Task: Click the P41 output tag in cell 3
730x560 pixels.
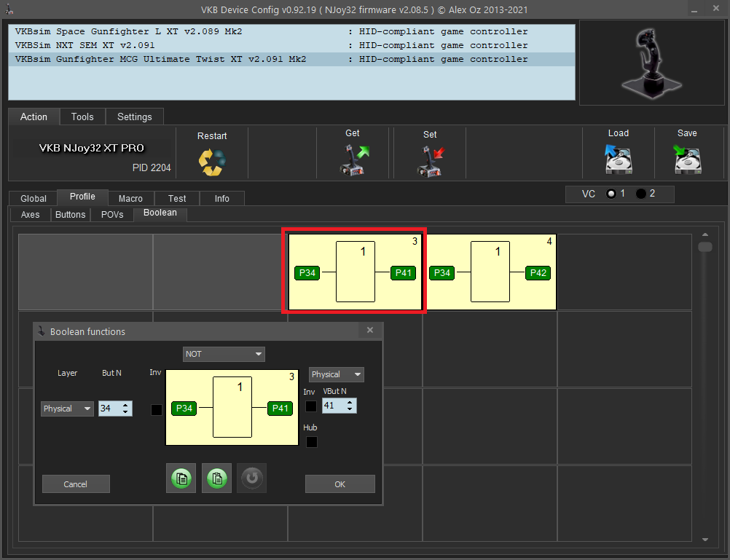Action: tap(403, 273)
